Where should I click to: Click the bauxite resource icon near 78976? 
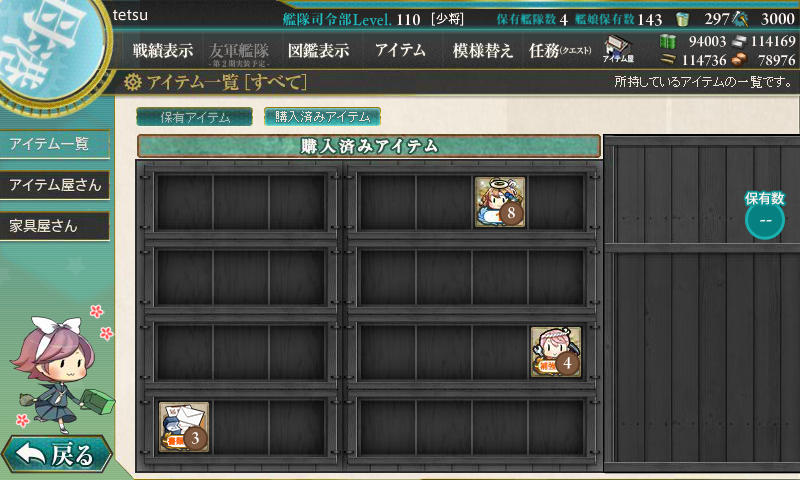(739, 60)
